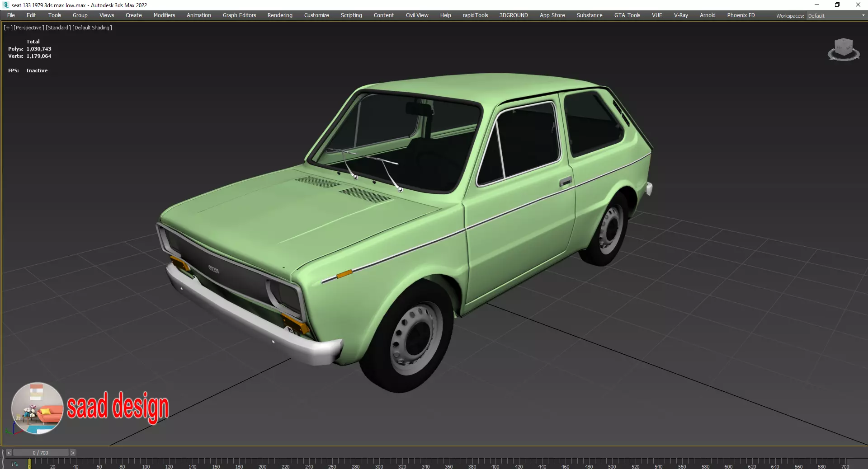The height and width of the screenshot is (469, 868).
Task: Expand the Workspaces Default dropdown
Action: pyautogui.click(x=836, y=16)
